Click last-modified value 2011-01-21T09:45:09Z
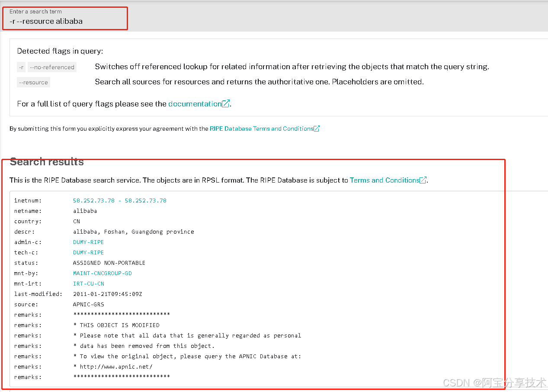The image size is (548, 392). tap(108, 294)
